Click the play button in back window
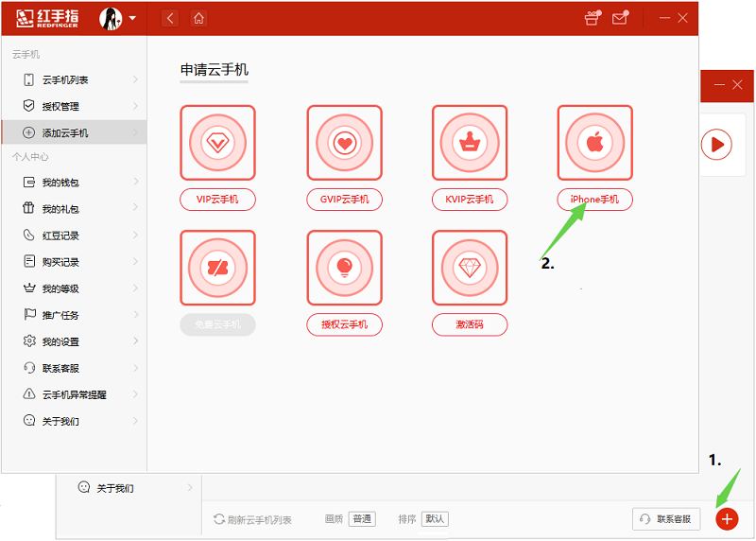 [x=716, y=145]
